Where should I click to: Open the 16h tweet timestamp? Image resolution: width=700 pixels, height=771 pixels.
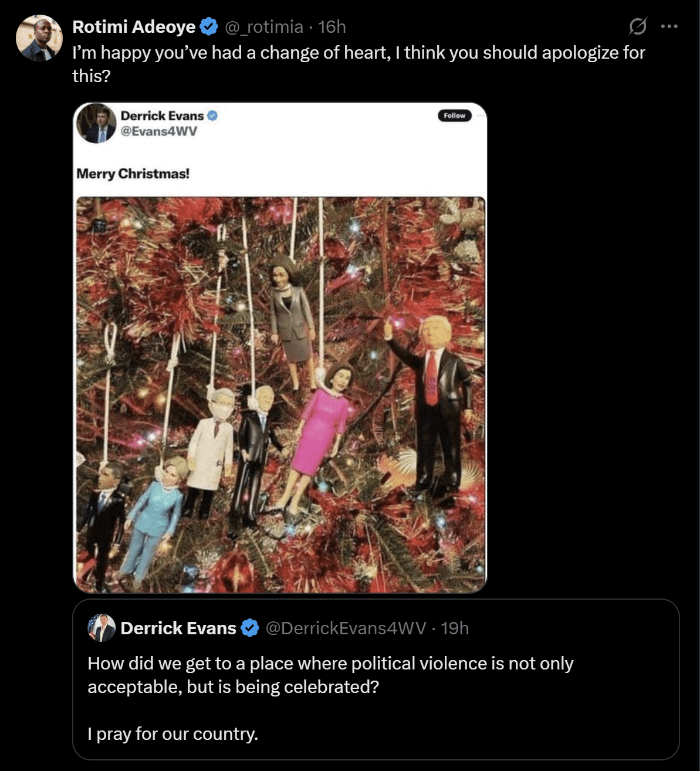tap(332, 27)
